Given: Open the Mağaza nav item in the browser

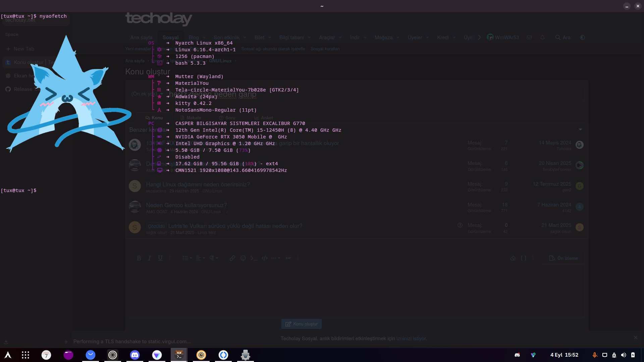Looking at the screenshot, I should coord(383,38).
